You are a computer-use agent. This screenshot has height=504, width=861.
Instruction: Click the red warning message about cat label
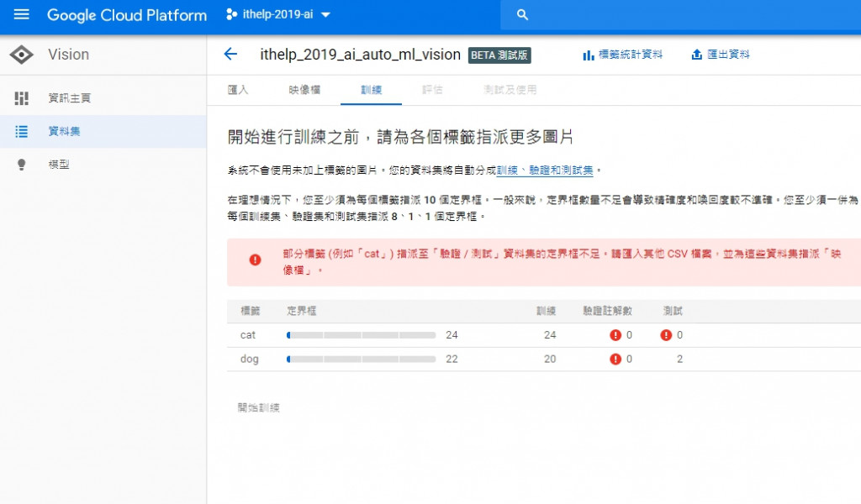(x=562, y=261)
